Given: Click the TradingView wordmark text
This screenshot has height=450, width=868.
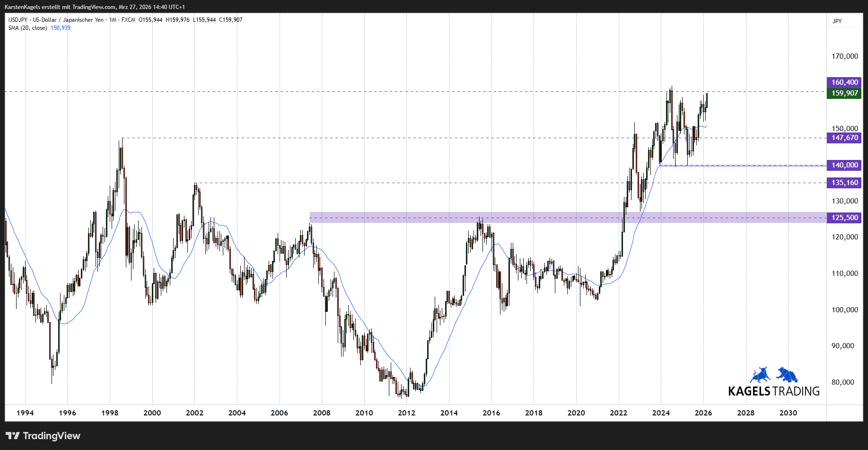Looking at the screenshot, I should [52, 436].
